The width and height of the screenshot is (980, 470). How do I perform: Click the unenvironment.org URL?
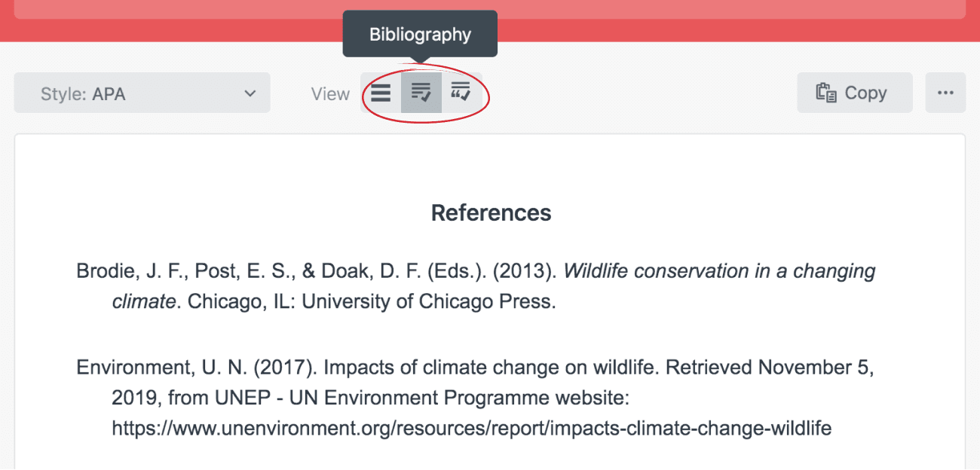pos(471,429)
